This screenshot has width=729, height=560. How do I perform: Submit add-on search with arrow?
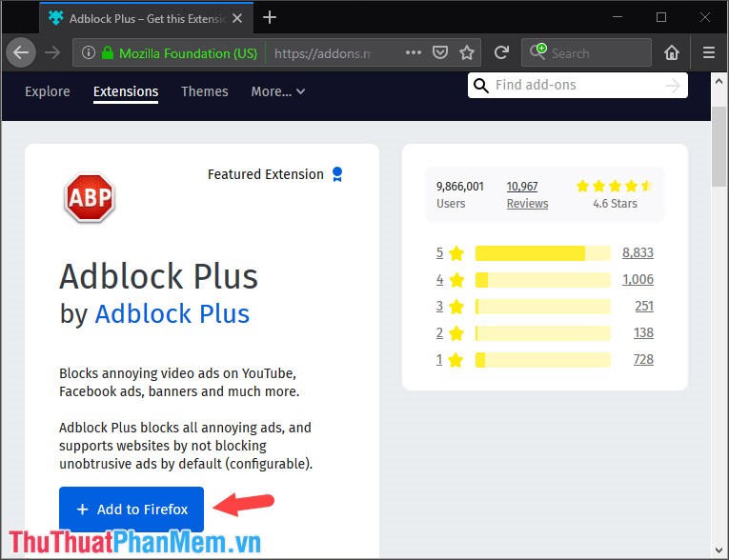(672, 86)
